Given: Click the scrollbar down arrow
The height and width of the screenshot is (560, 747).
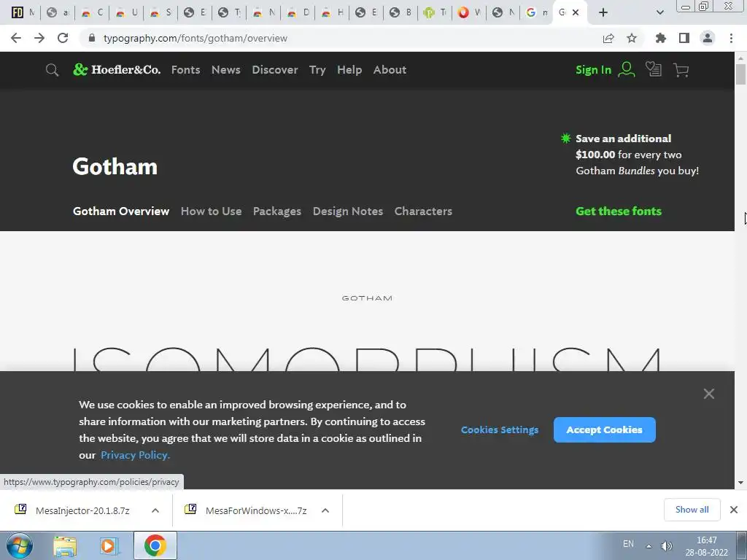Looking at the screenshot, I should coord(740,483).
